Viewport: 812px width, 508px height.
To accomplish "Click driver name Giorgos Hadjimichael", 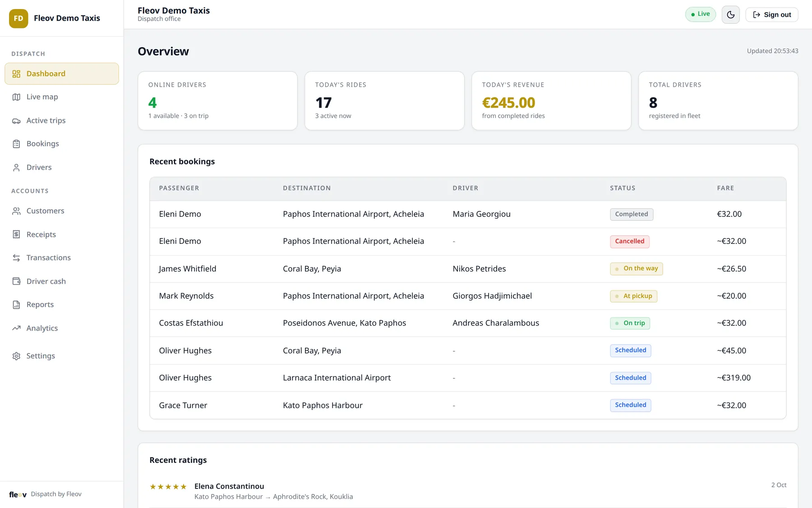I will tap(492, 296).
